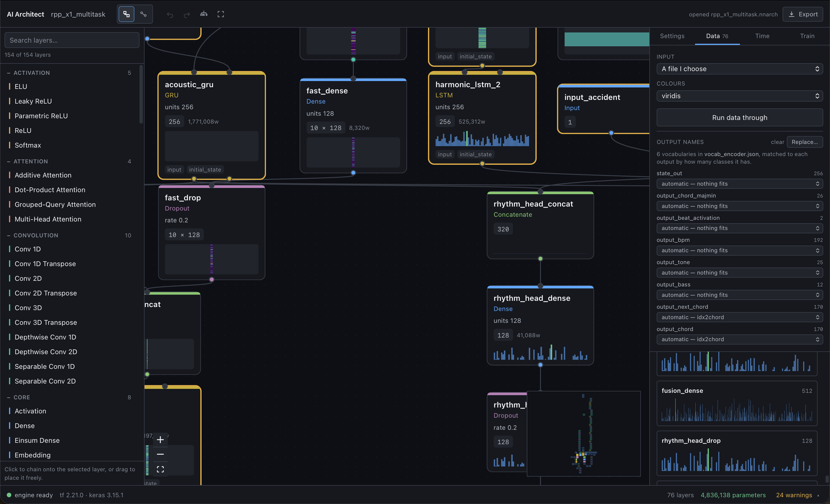Zoom in with the canvas plus icon
Screen dimensions: 830x504
160,440
